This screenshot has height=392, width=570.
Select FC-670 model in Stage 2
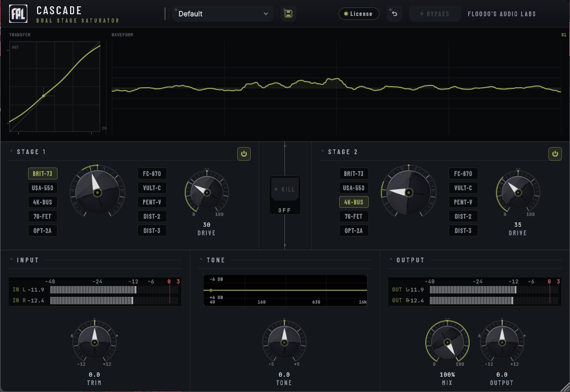[463, 174]
